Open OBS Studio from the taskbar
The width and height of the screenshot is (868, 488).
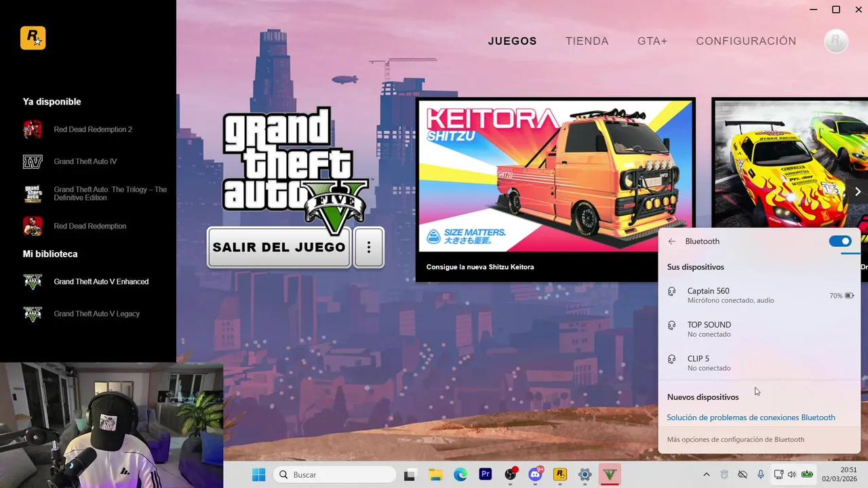(510, 474)
